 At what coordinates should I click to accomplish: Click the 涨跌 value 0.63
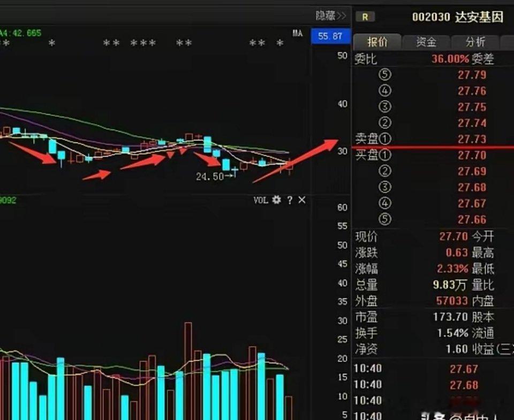coord(457,252)
